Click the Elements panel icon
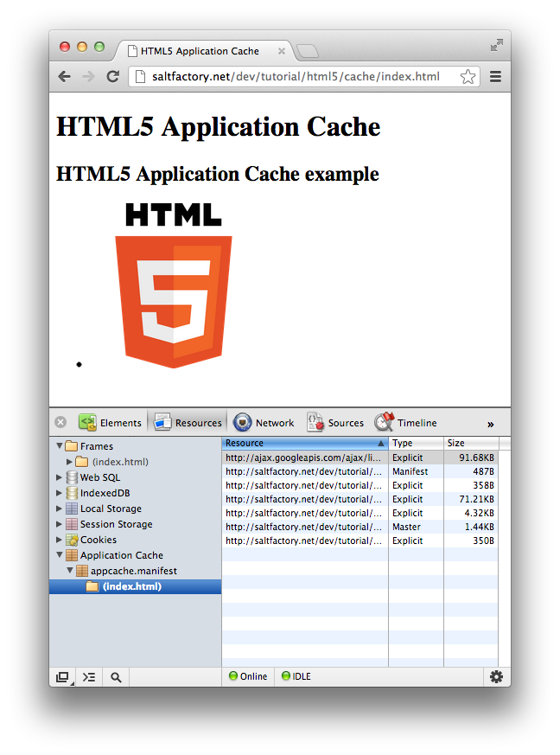 pos(87,422)
